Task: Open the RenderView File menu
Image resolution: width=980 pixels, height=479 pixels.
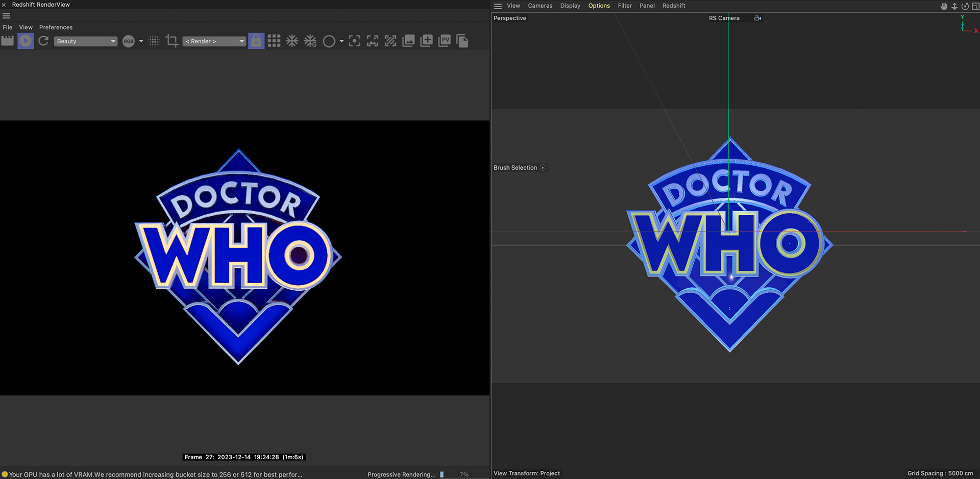Action: [8, 28]
